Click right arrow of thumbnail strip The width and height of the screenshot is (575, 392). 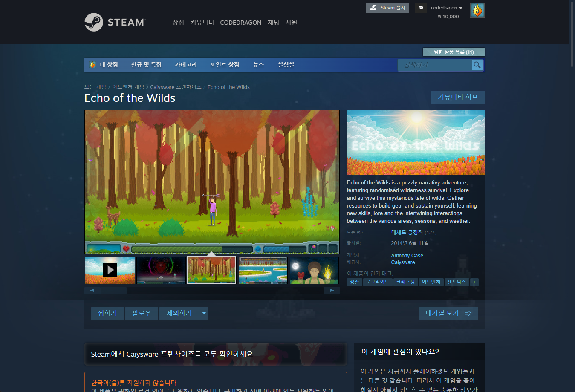tap(332, 291)
